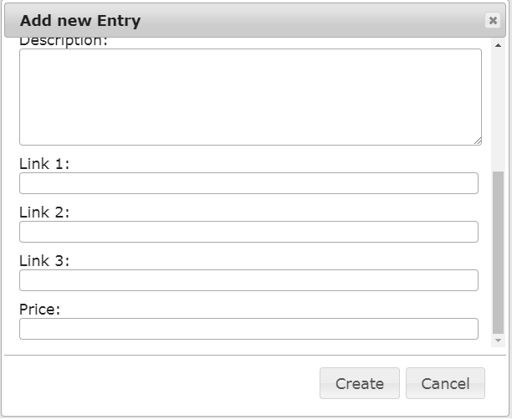
Task: Select the "Link 3:" label
Action: (x=44, y=261)
